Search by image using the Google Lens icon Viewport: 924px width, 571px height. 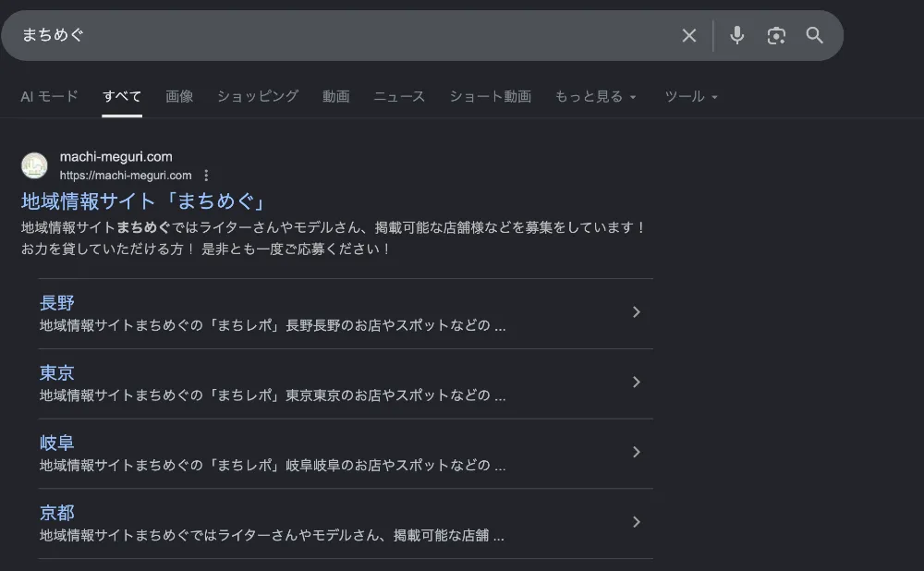776,35
